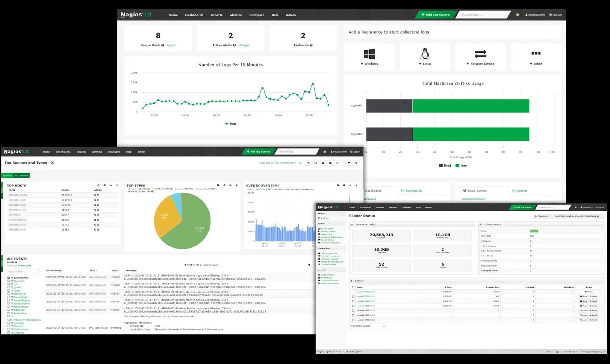Click the dashboard home icon button

point(308,163)
